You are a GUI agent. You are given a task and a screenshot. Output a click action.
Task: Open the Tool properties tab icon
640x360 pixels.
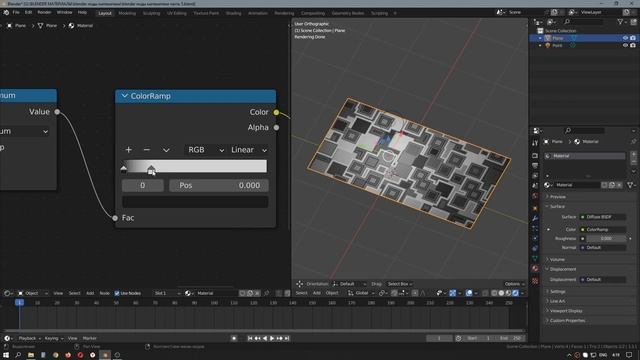pyautogui.click(x=535, y=143)
